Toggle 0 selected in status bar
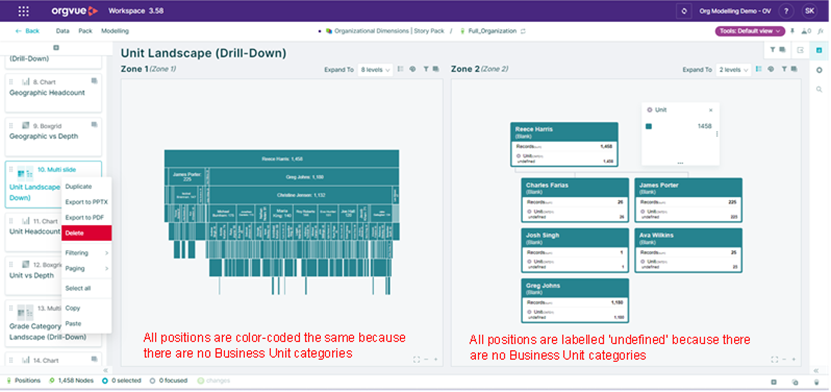Screen dimensions: 831x392 click(121, 380)
